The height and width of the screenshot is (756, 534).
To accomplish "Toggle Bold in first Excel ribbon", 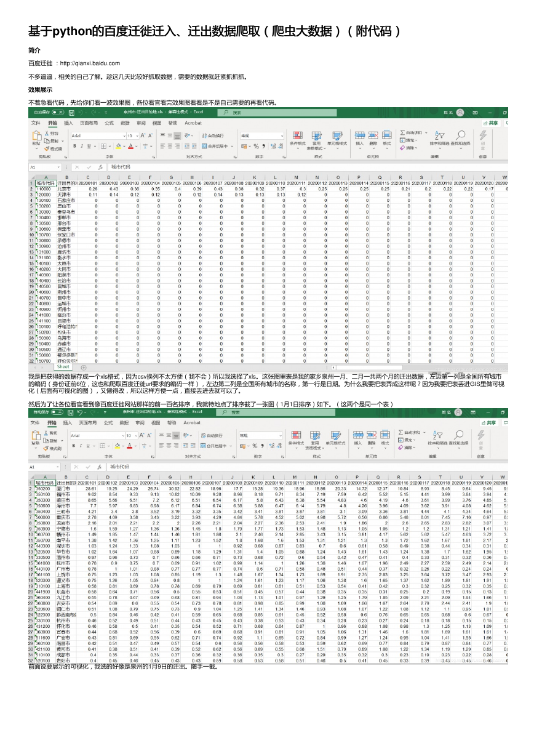I will click(x=74, y=146).
